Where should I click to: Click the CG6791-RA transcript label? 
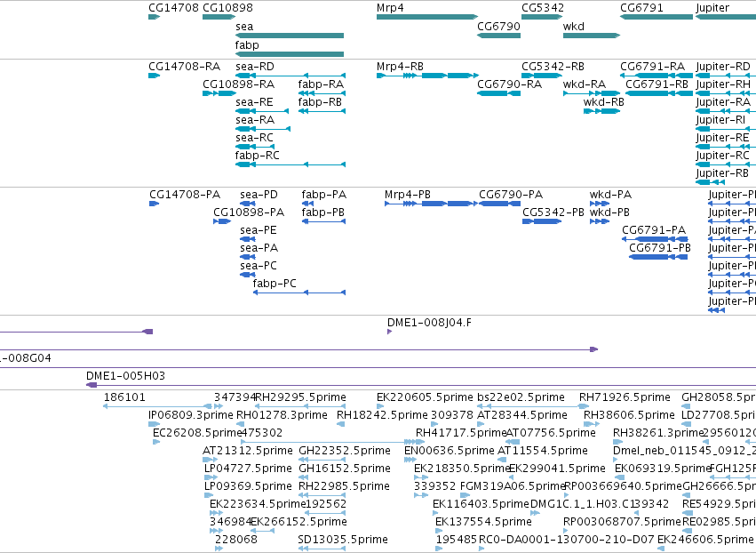(652, 67)
